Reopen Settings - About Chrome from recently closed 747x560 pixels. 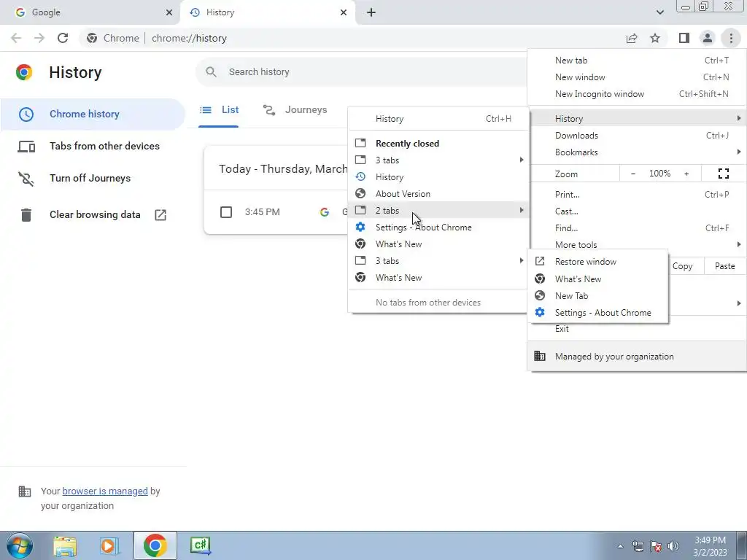point(438,227)
